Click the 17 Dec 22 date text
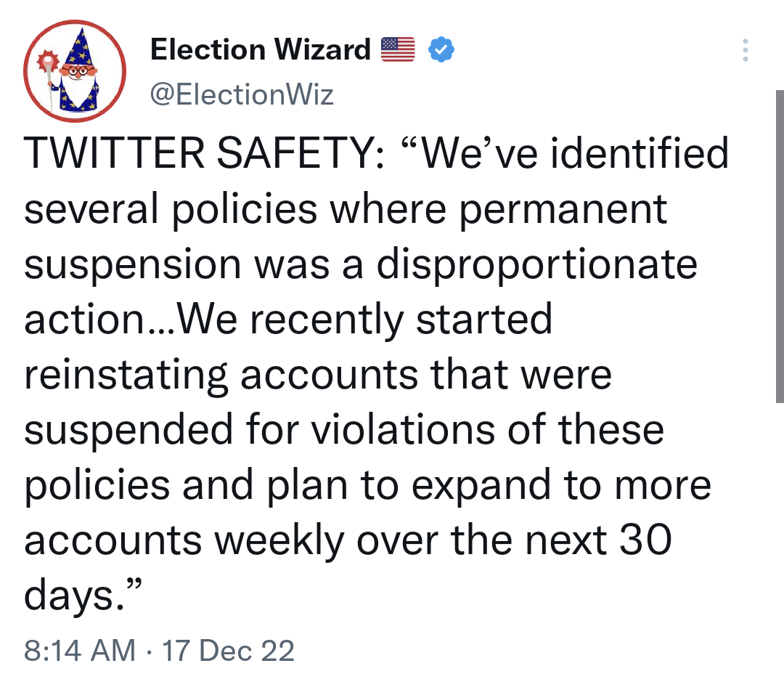The width and height of the screenshot is (784, 687). pyautogui.click(x=228, y=650)
